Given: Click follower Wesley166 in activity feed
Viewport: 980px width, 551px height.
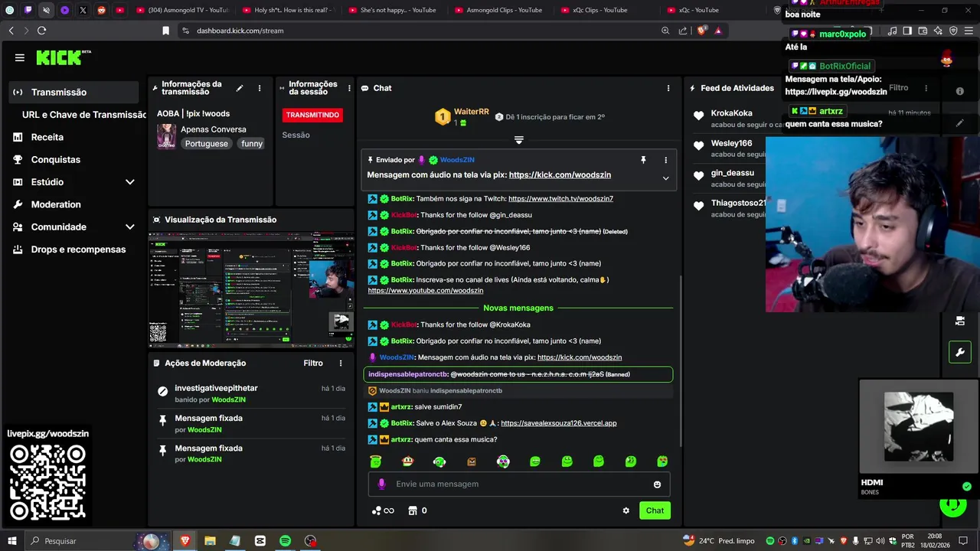Looking at the screenshot, I should click(732, 143).
